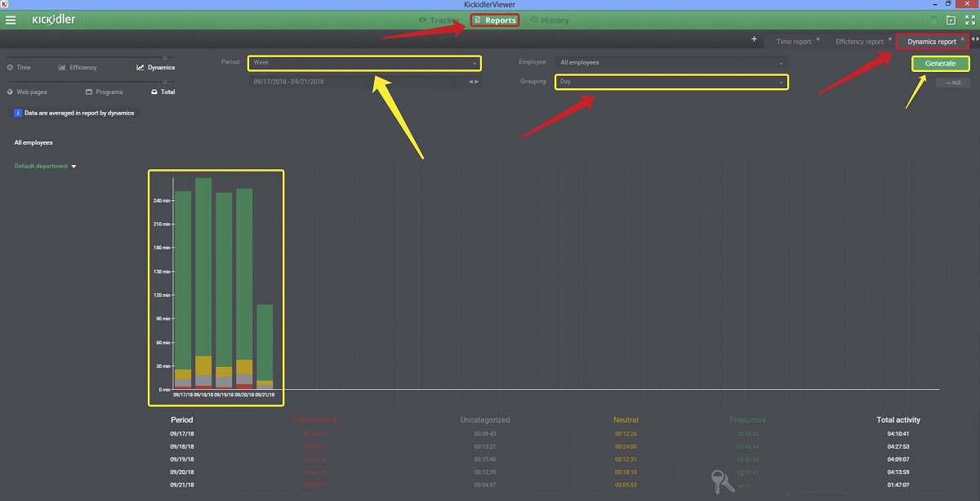Switch to the Tracker section

[x=439, y=20]
